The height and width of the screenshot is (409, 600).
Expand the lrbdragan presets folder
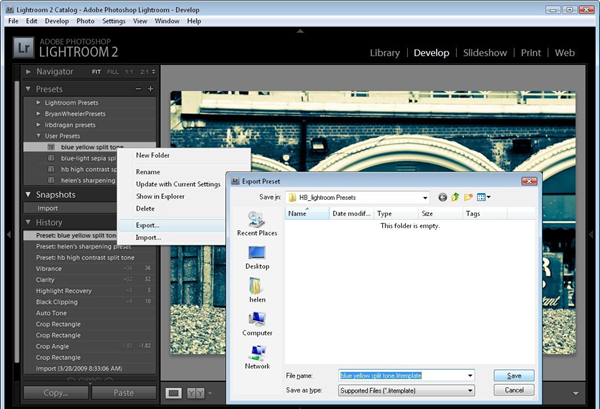[38, 125]
